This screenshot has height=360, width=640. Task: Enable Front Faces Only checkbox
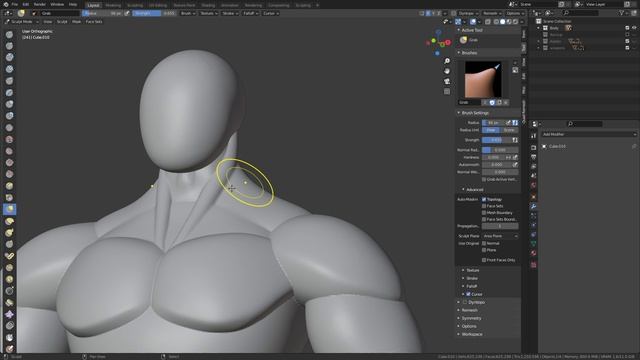click(484, 260)
